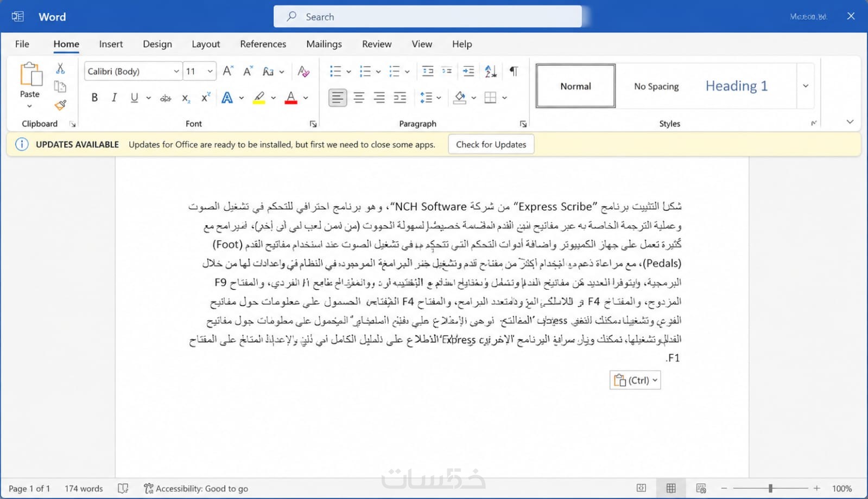The image size is (868, 499).
Task: Switch to Focus mode in status bar
Action: click(x=641, y=488)
